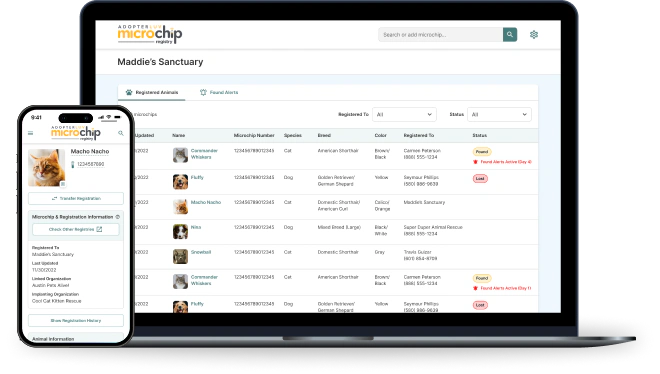Open the Nika animal link
660x374 pixels.
click(196, 227)
